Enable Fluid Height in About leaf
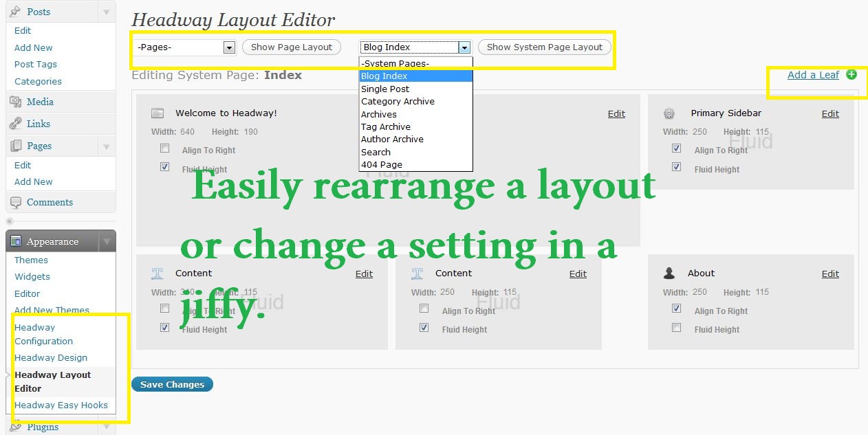Viewport: 868px width, 435px height. click(676, 327)
